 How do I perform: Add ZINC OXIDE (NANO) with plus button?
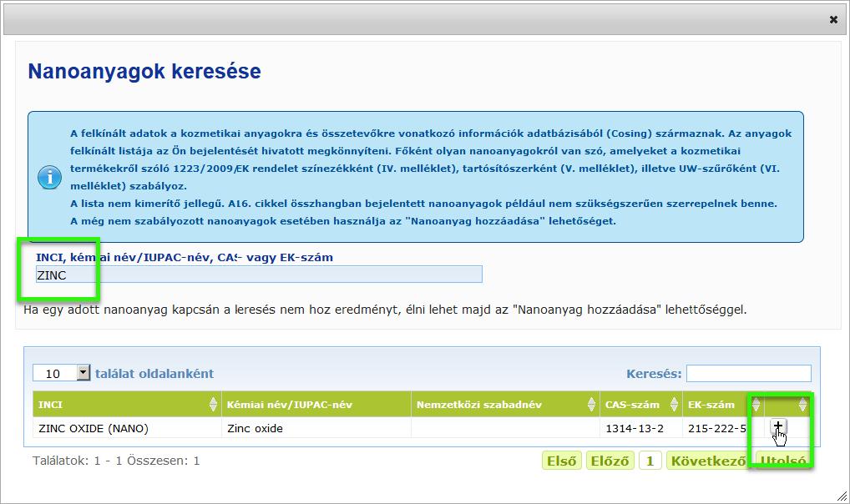[x=777, y=427]
